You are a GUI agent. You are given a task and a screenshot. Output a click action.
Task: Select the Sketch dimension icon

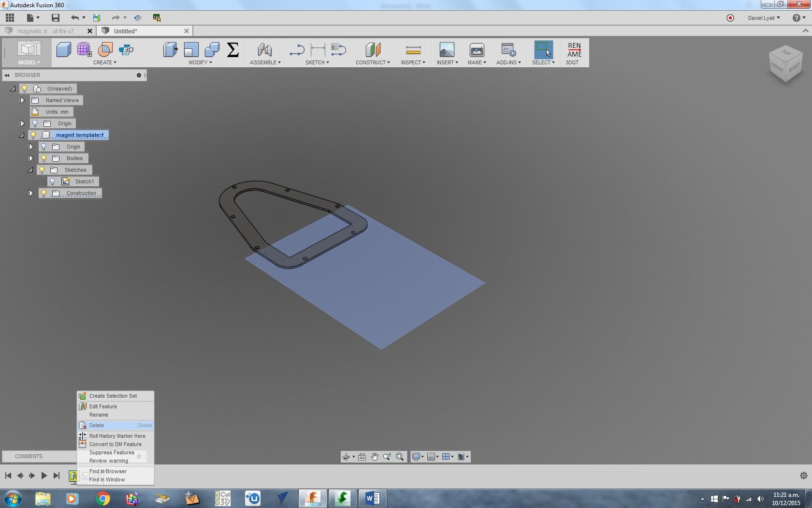click(318, 49)
